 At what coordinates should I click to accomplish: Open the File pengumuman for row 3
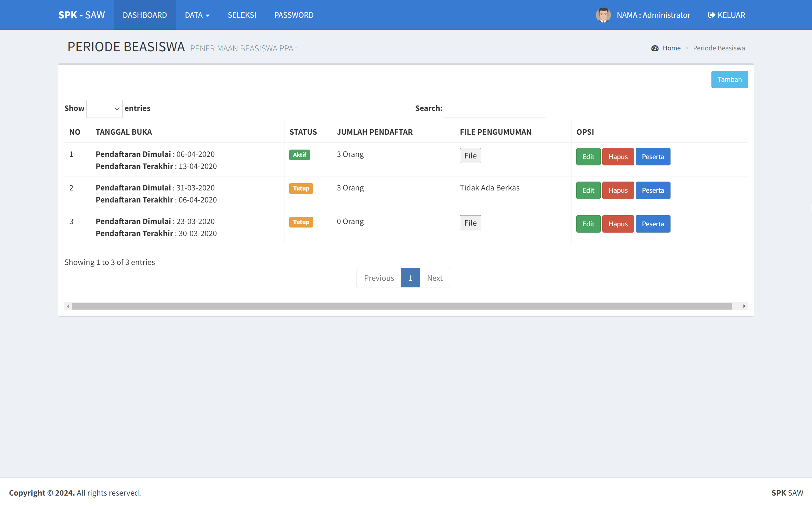[x=470, y=222]
